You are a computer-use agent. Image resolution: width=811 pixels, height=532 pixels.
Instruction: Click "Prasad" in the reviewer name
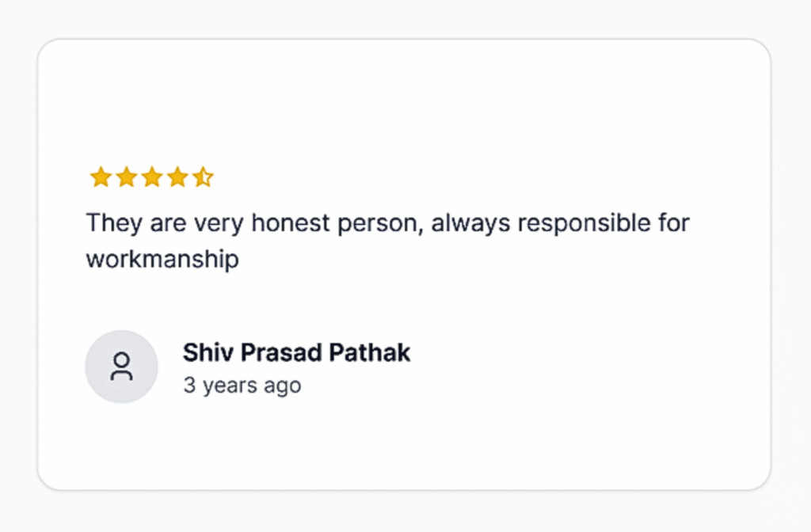(274, 352)
